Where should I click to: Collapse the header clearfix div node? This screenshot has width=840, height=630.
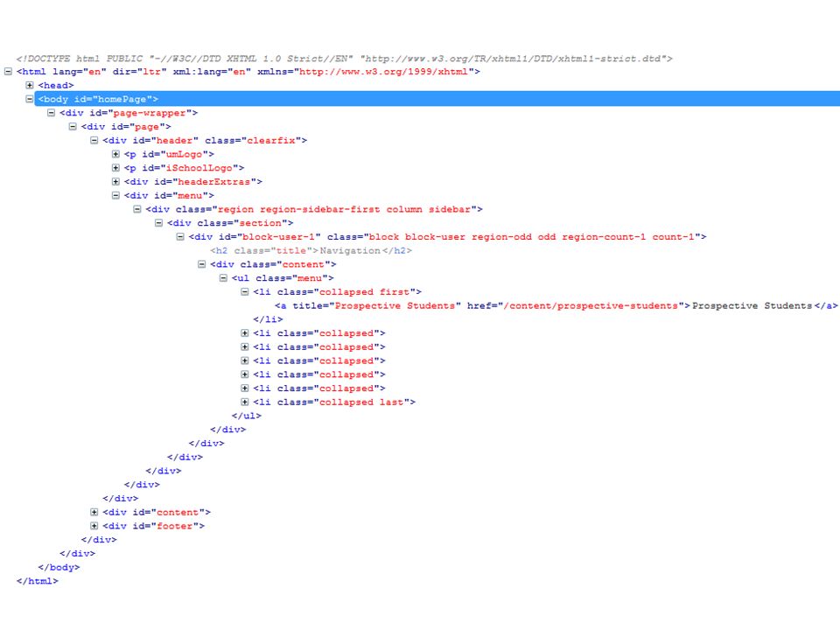tap(94, 140)
